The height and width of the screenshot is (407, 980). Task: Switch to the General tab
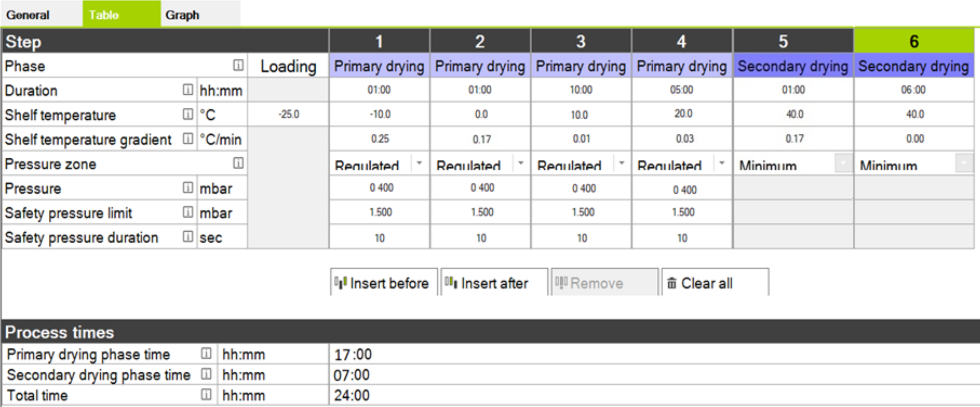28,15
